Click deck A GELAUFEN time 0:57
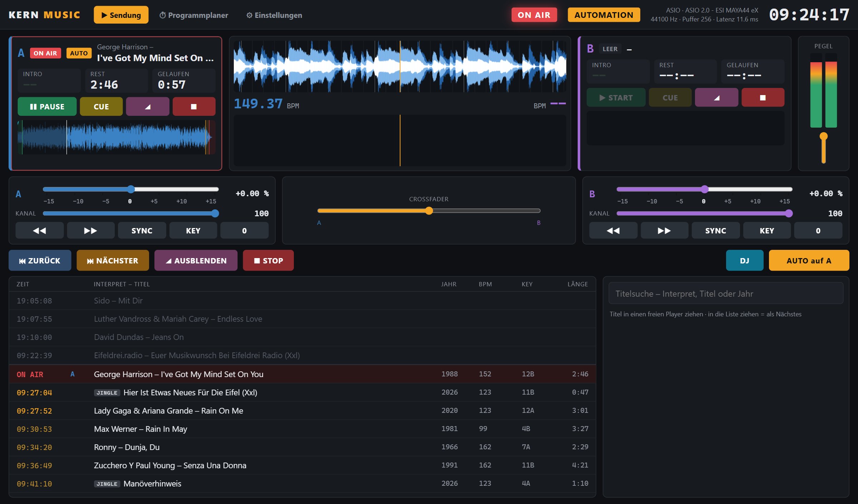The image size is (858, 504). [x=172, y=85]
